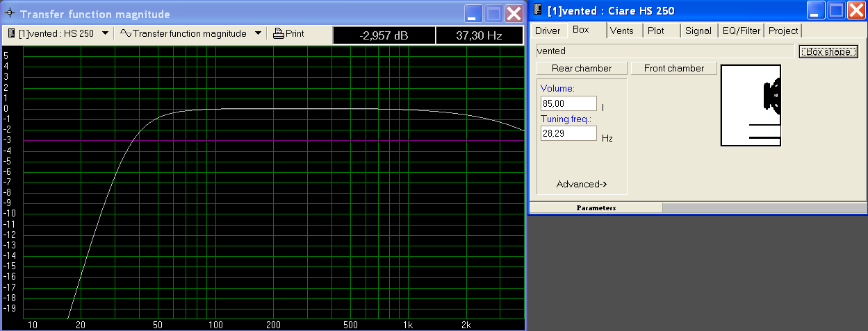
Task: Click the Ciare HS 250 window title icon
Action: click(538, 10)
